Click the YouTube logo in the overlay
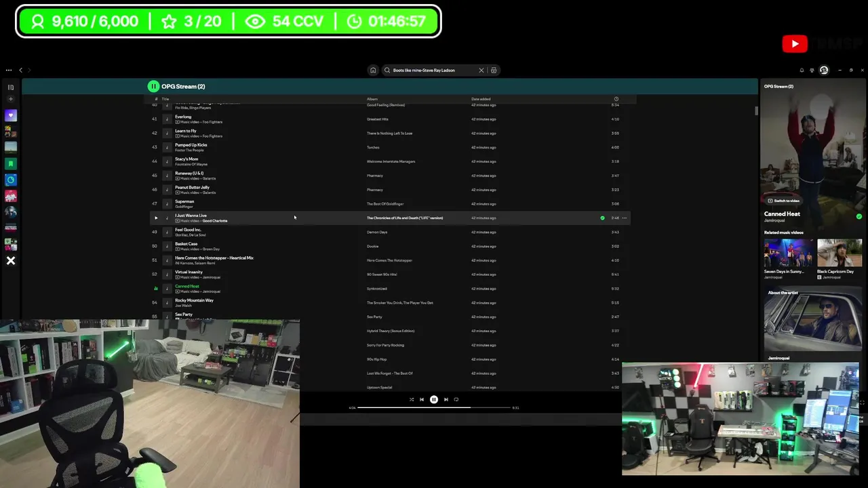This screenshot has height=488, width=868. 795,45
